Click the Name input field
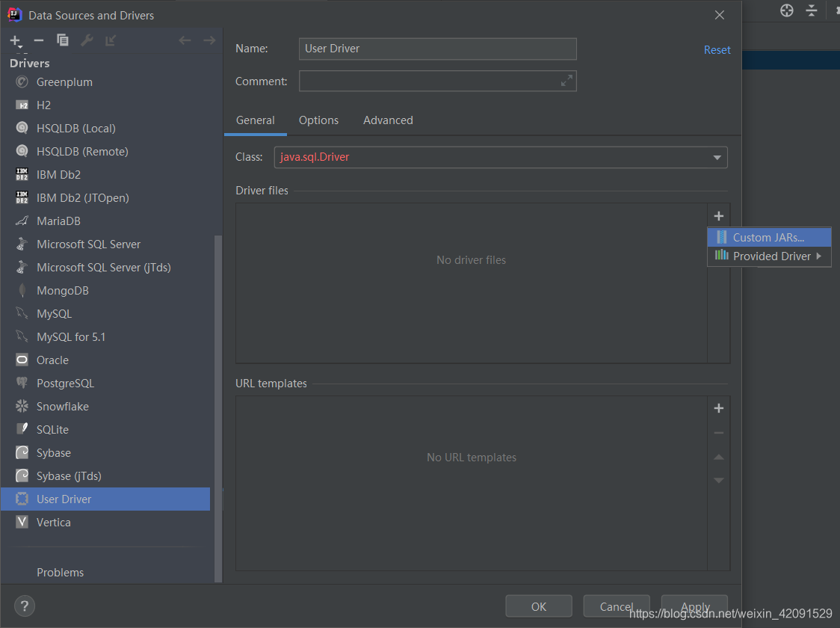Screen dimensions: 840x628 point(438,49)
